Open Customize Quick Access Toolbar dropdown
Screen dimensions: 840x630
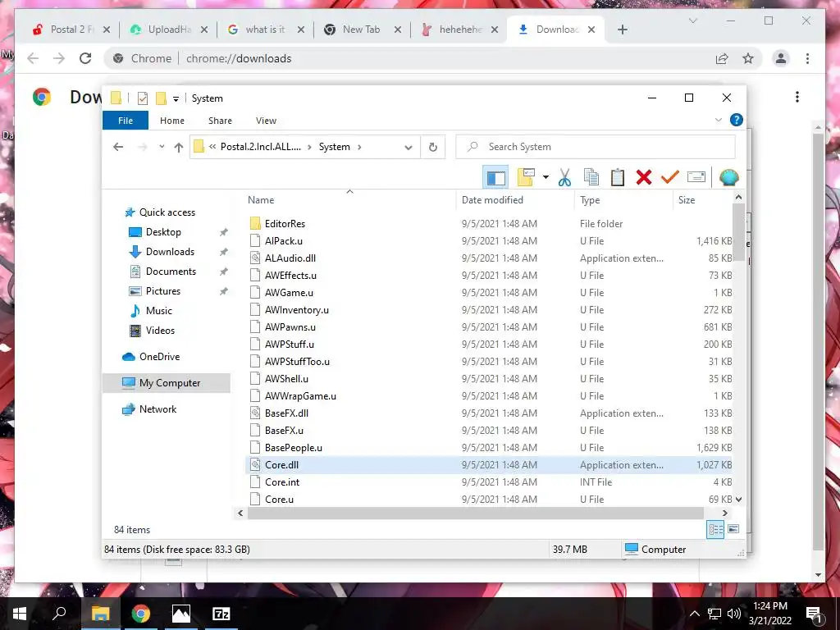(x=176, y=98)
